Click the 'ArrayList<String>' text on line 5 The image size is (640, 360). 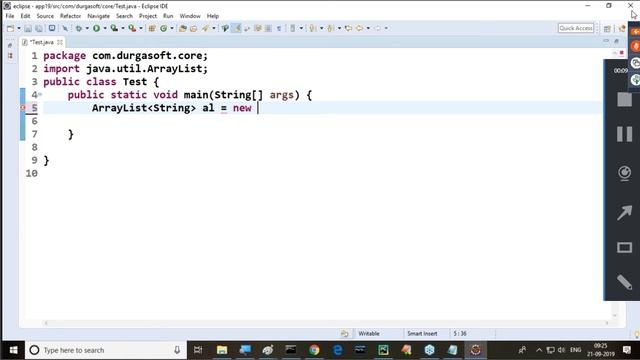click(144, 108)
